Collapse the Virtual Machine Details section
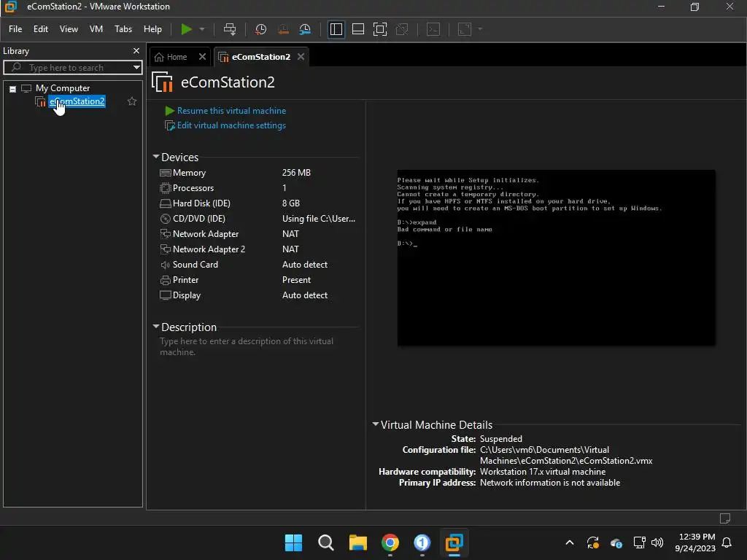The width and height of the screenshot is (747, 560). [x=376, y=424]
